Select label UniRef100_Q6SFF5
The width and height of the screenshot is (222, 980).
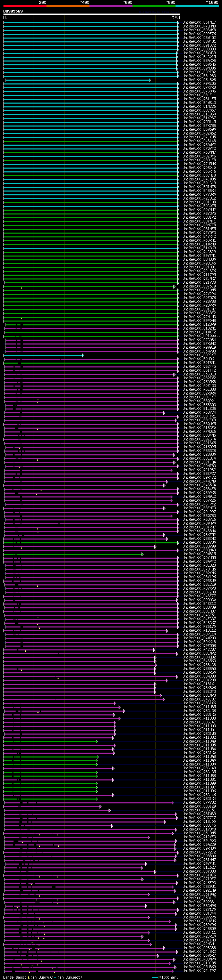[x=199, y=367]
